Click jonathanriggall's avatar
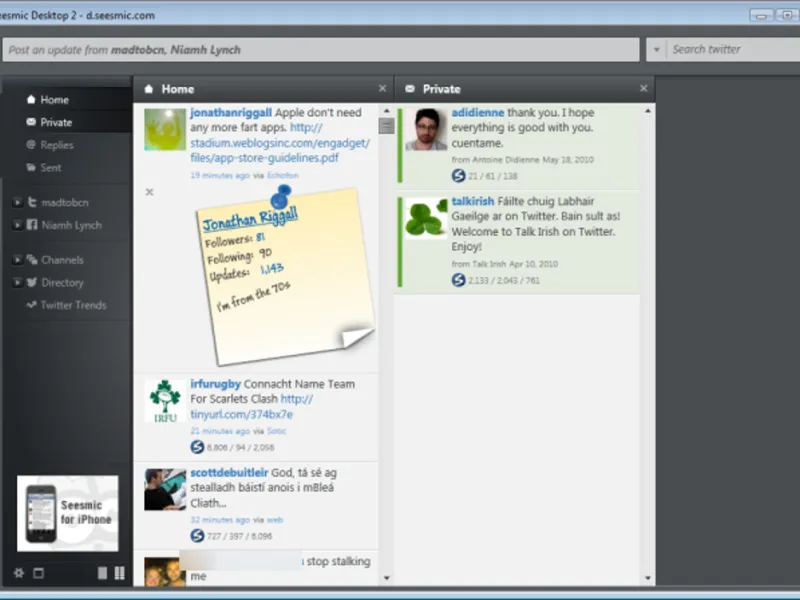This screenshot has width=800, height=600. pos(165,129)
